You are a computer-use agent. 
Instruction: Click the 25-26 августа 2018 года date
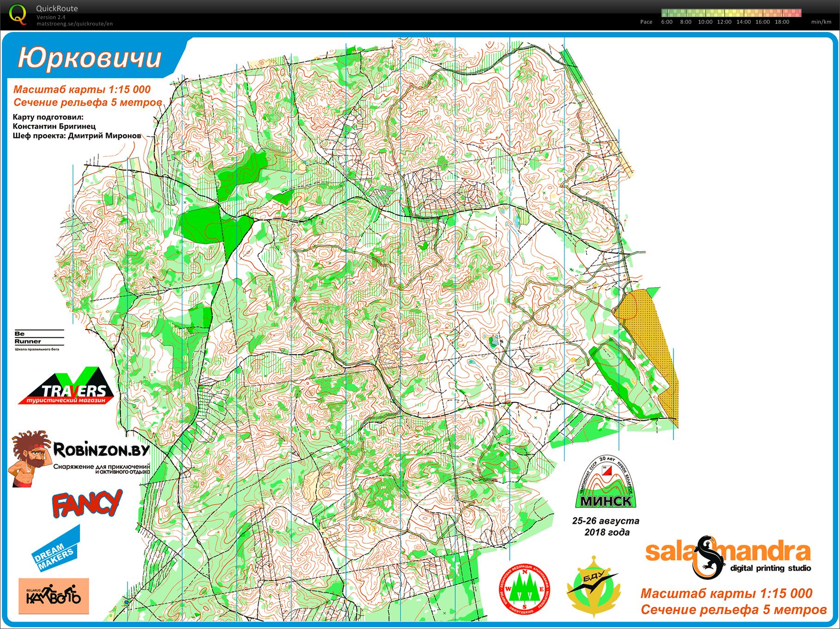pyautogui.click(x=606, y=526)
